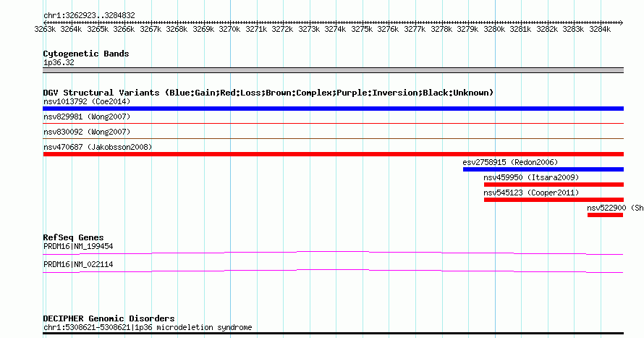Select the short red nsv522900 bar
This screenshot has height=338, width=644.
click(x=606, y=215)
